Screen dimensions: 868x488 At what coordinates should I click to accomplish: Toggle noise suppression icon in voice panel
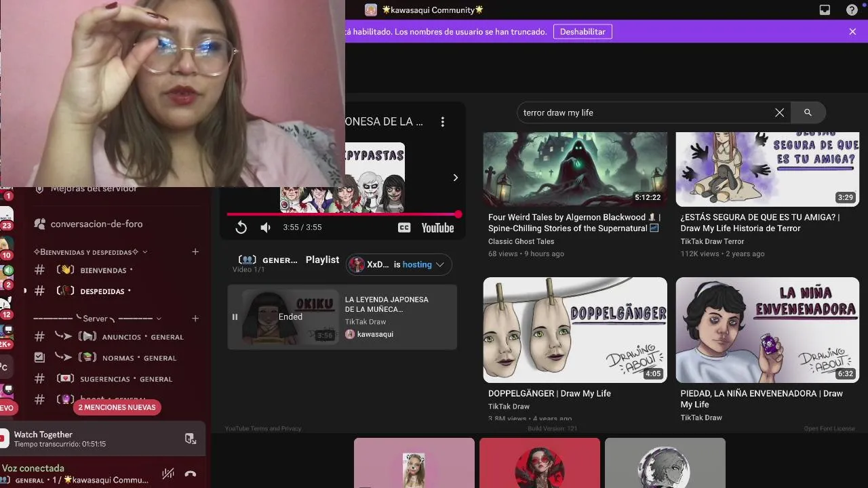[x=167, y=474]
